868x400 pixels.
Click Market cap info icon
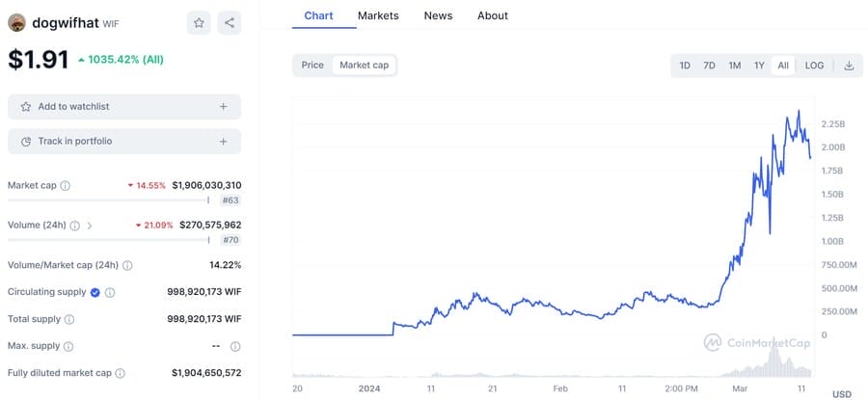(66, 185)
